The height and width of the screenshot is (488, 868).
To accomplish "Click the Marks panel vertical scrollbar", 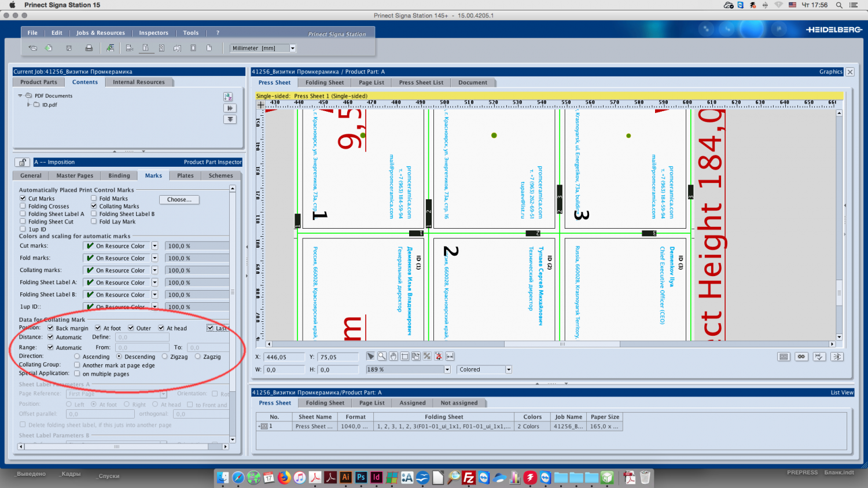I will point(233,314).
